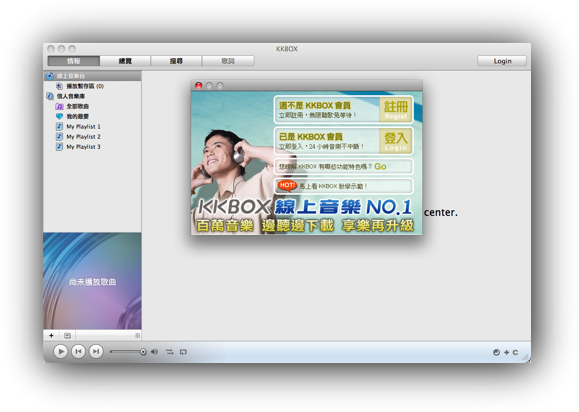Select 線上音樂台 in the sidebar

92,76
